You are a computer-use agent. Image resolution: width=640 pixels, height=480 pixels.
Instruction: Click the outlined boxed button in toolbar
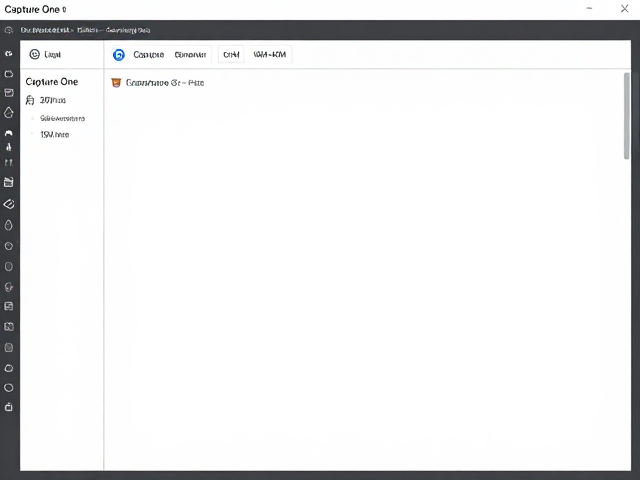coord(231,55)
